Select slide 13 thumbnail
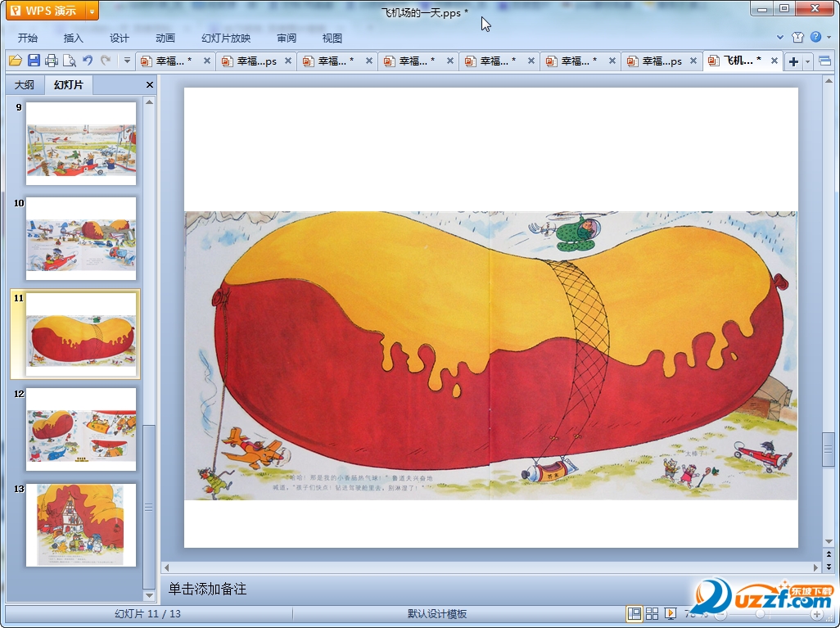The image size is (840, 628). 81,525
